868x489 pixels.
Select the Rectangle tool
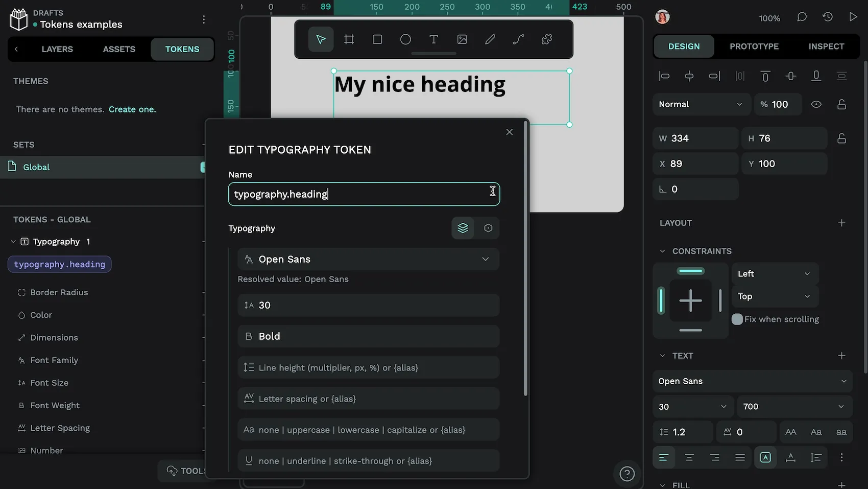[x=377, y=39]
